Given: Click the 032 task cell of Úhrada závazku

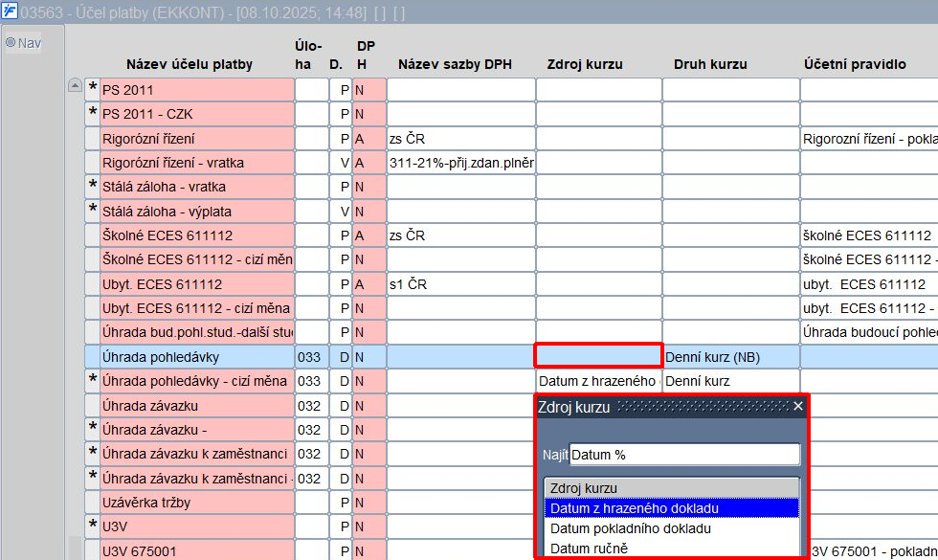Looking at the screenshot, I should (312, 406).
